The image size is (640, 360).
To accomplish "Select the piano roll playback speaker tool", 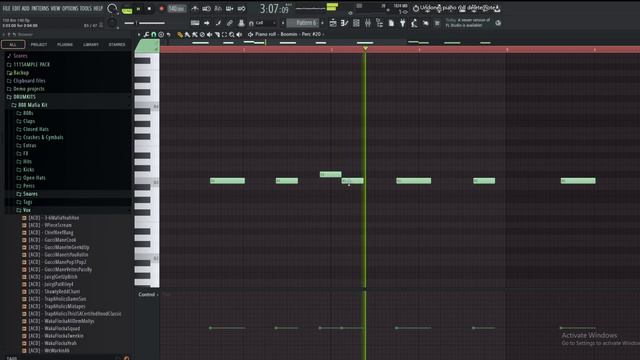I will coord(240,35).
